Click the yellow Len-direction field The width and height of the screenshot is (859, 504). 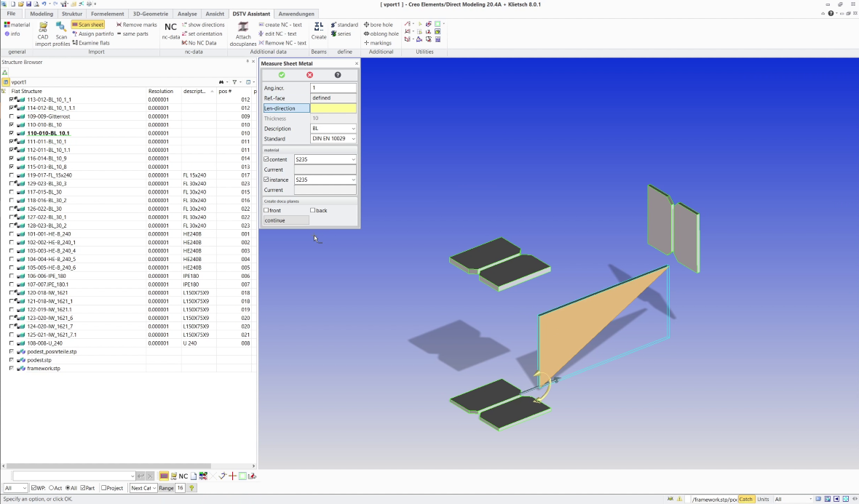point(333,108)
